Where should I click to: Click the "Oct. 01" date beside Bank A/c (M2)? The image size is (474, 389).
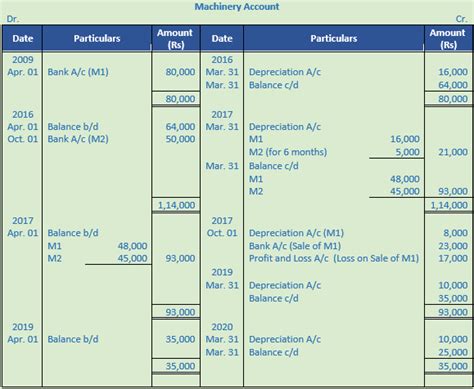23,139
